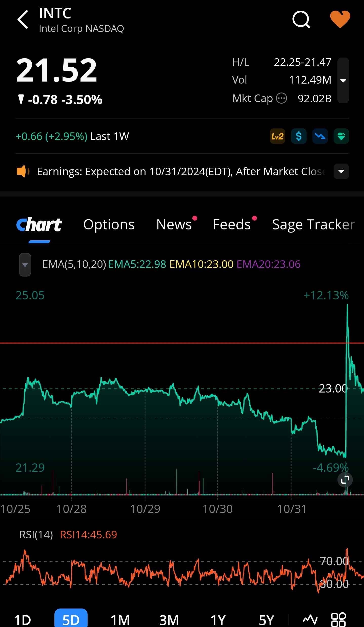Open the Sage Tracker tab
This screenshot has height=627, width=364.
[x=314, y=225]
